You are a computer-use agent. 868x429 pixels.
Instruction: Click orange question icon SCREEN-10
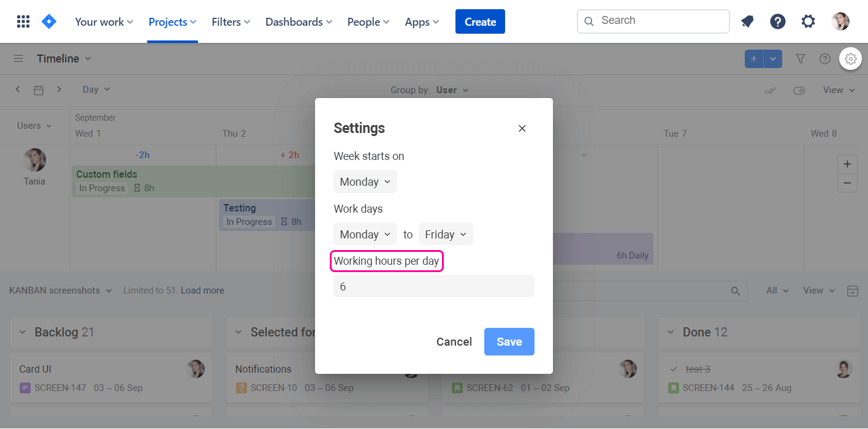(242, 388)
